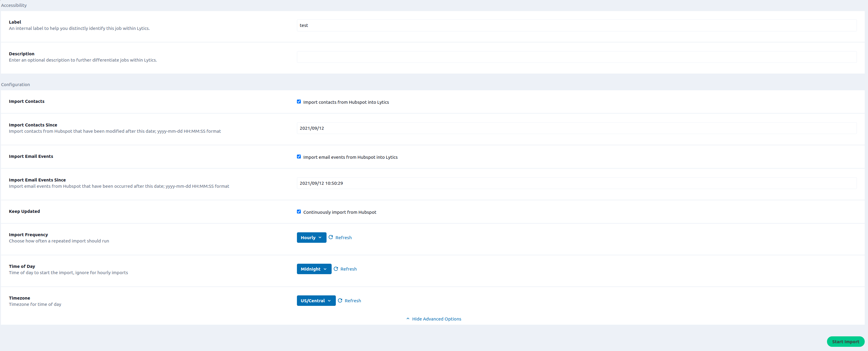Click the Import Contacts Since date field
The width and height of the screenshot is (868, 351).
[x=576, y=128]
